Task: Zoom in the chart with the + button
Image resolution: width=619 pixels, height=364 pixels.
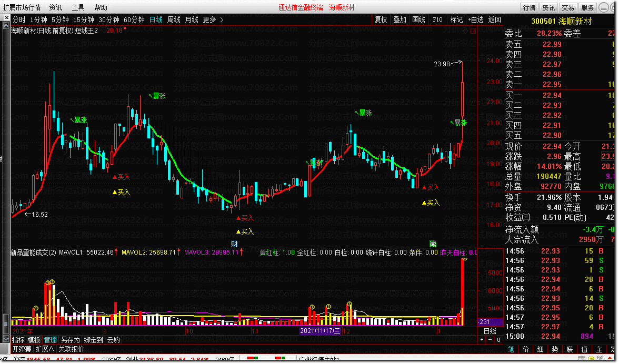Action: [x=482, y=340]
